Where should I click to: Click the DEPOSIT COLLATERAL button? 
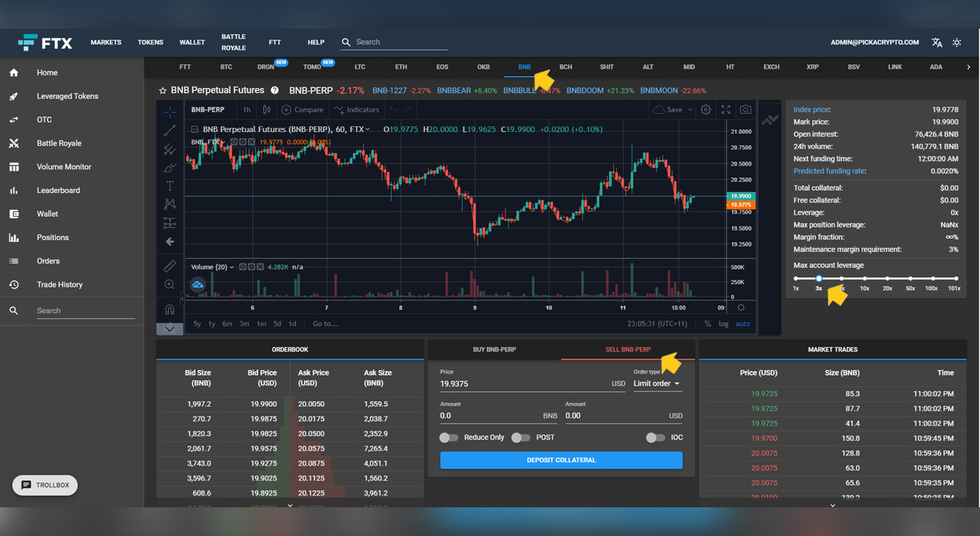pos(561,459)
